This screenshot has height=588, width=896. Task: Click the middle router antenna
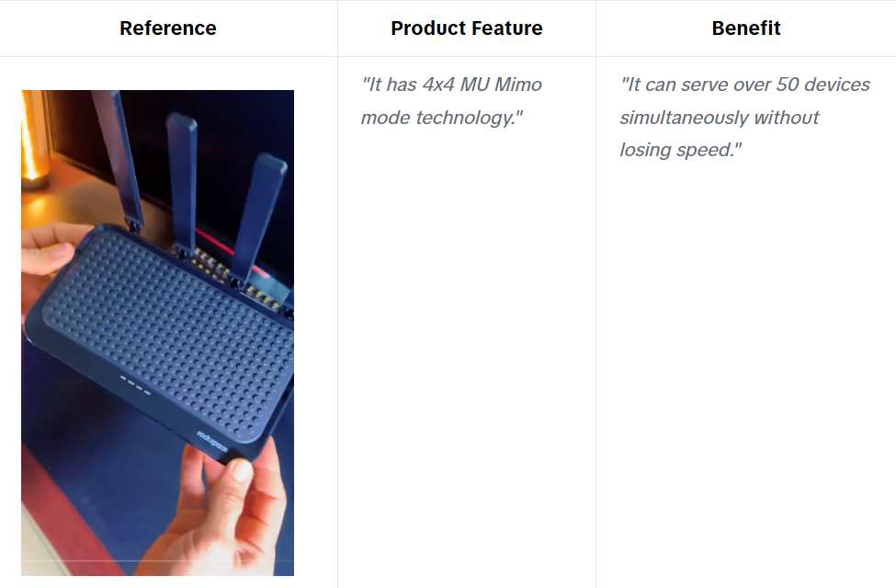[x=182, y=175]
